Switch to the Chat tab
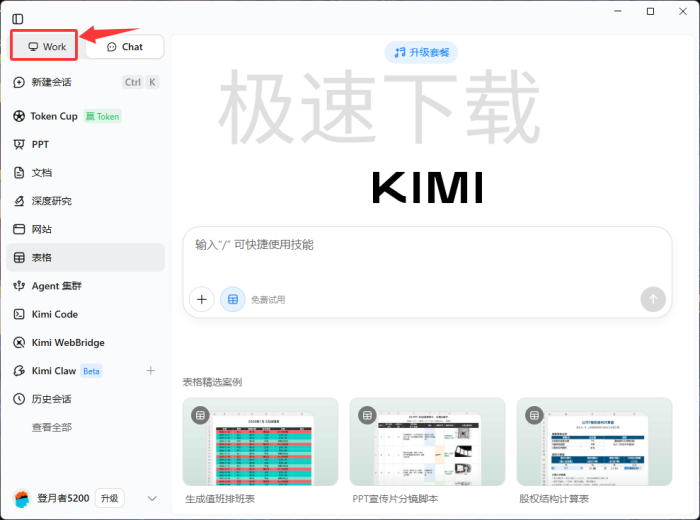 point(125,46)
